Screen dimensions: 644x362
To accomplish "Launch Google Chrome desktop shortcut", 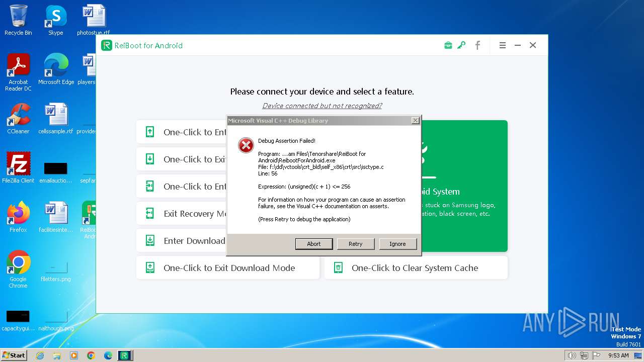I will 18,269.
